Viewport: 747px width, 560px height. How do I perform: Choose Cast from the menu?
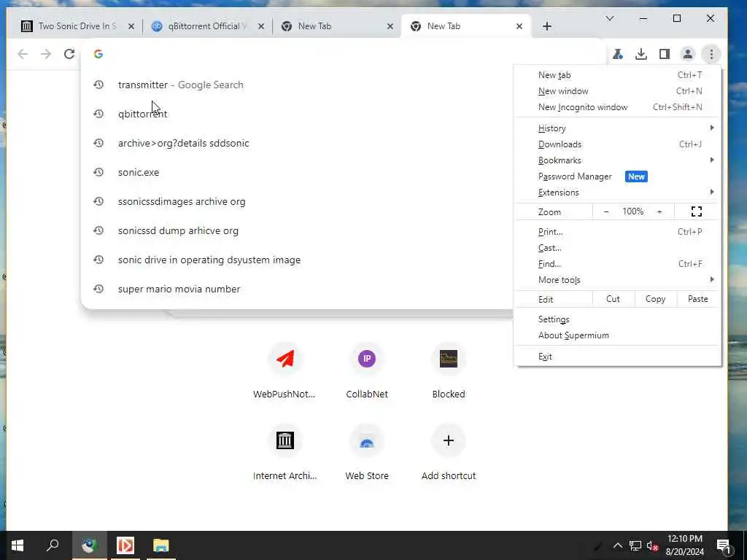(x=617, y=248)
